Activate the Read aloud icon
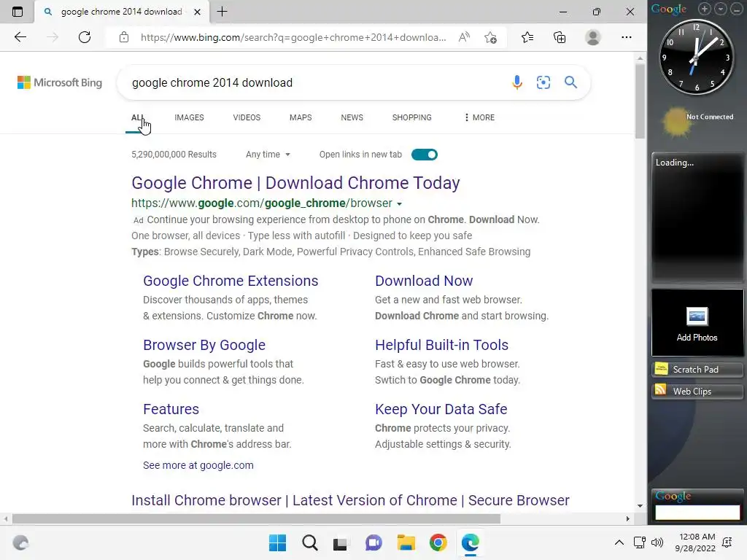Screen dimensions: 747x560 click(464, 37)
